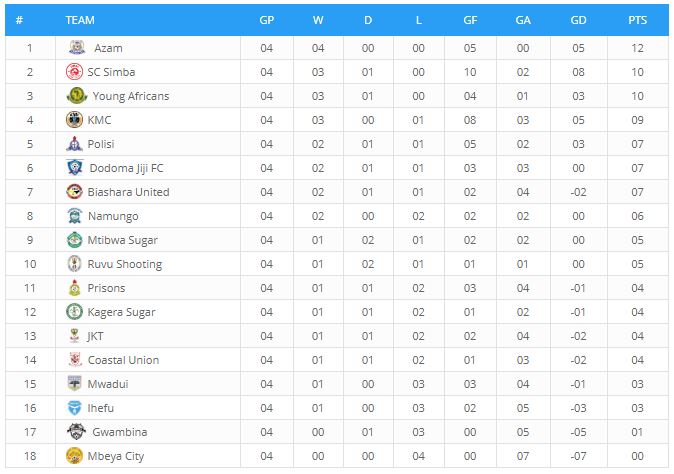Click the Dodoma Jiji FC shield logo

click(75, 168)
